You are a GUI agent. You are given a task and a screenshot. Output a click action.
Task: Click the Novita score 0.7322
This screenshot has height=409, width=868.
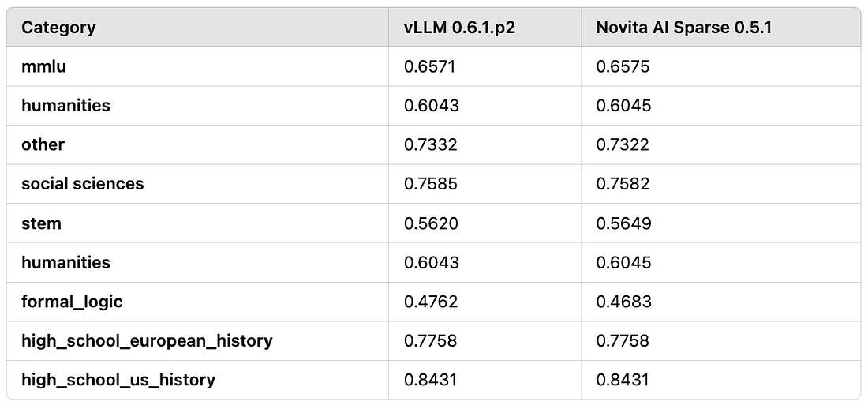pyautogui.click(x=623, y=144)
